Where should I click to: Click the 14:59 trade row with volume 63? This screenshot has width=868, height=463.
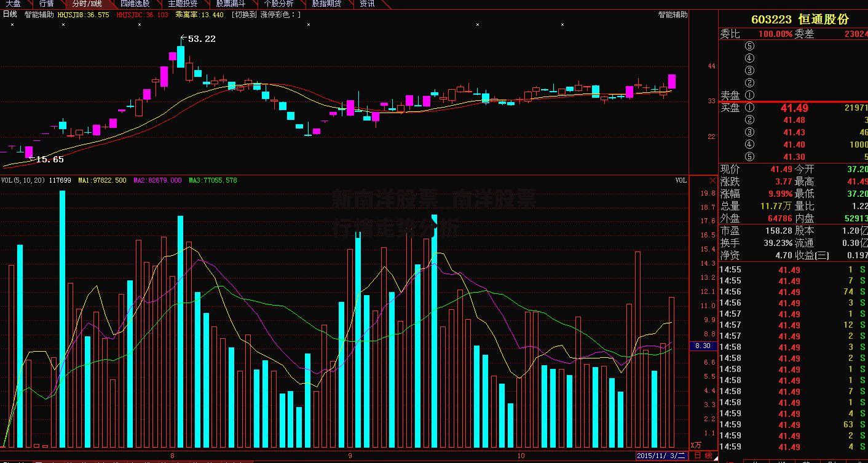(793, 424)
